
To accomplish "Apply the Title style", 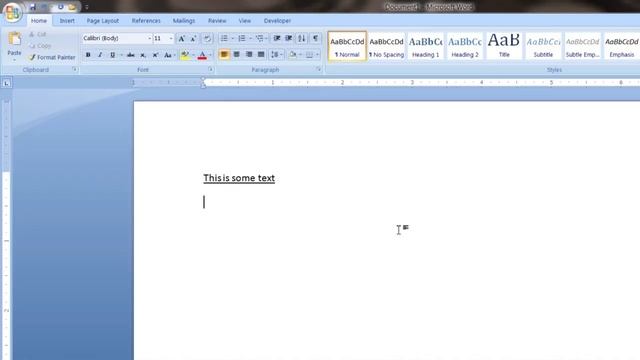I will coord(504,46).
